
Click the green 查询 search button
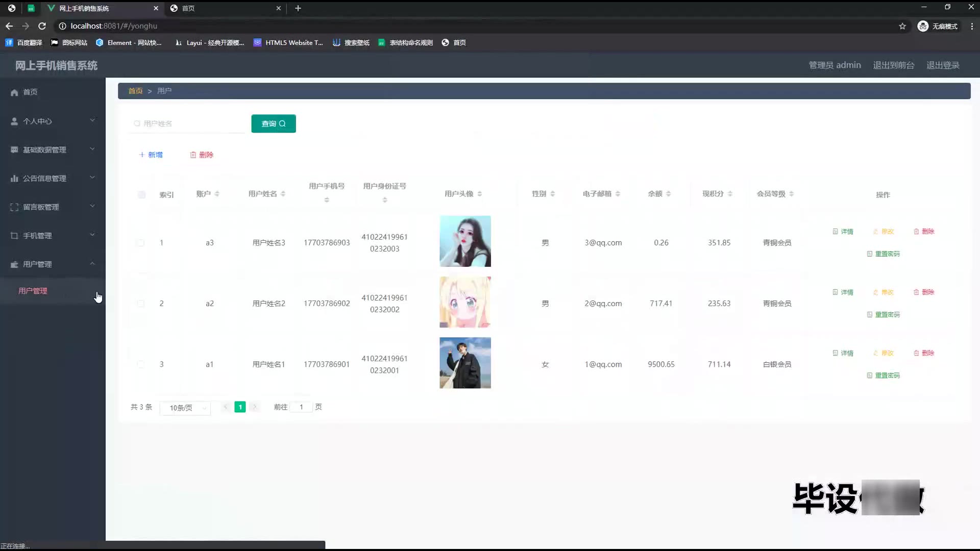273,123
